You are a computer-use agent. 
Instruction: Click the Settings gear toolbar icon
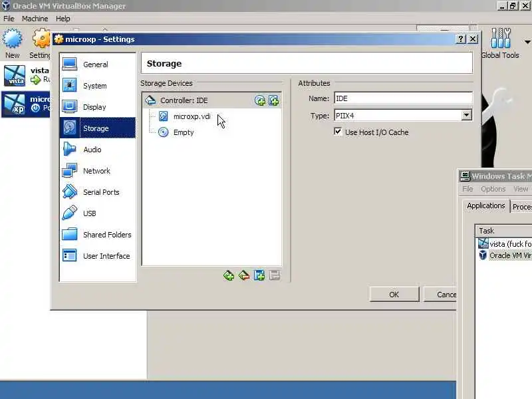[41, 43]
